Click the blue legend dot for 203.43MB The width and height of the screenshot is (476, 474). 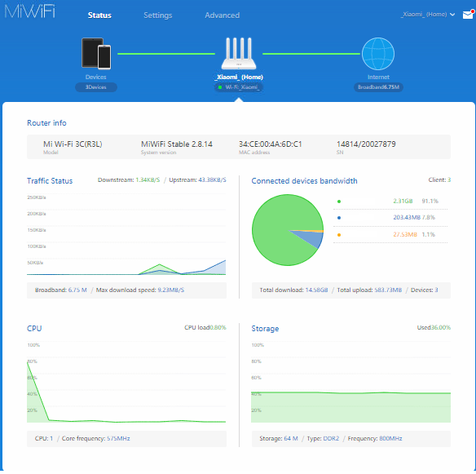339,218
